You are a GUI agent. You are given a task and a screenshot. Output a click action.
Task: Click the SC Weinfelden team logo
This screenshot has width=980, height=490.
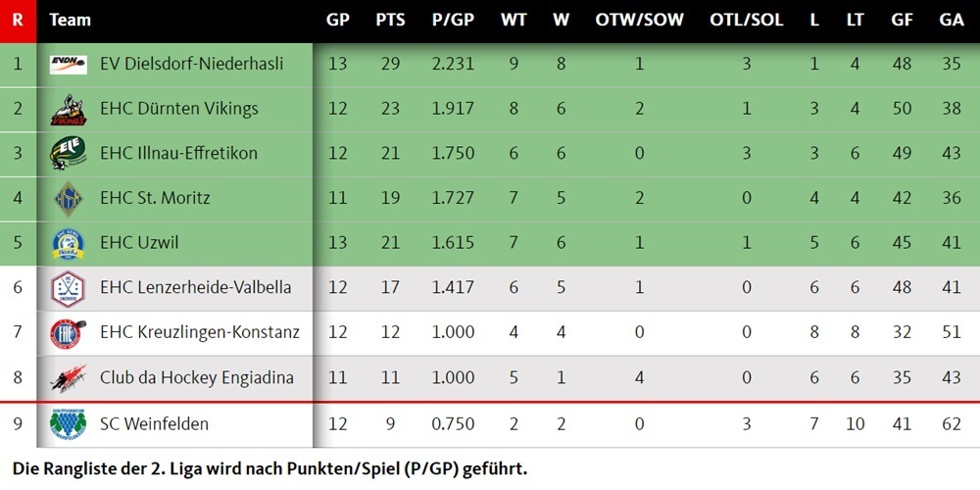point(69,424)
